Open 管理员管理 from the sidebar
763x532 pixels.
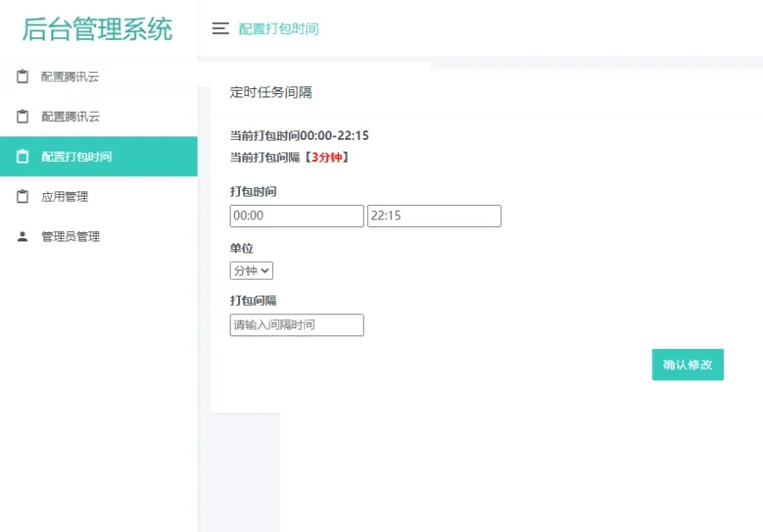point(70,236)
